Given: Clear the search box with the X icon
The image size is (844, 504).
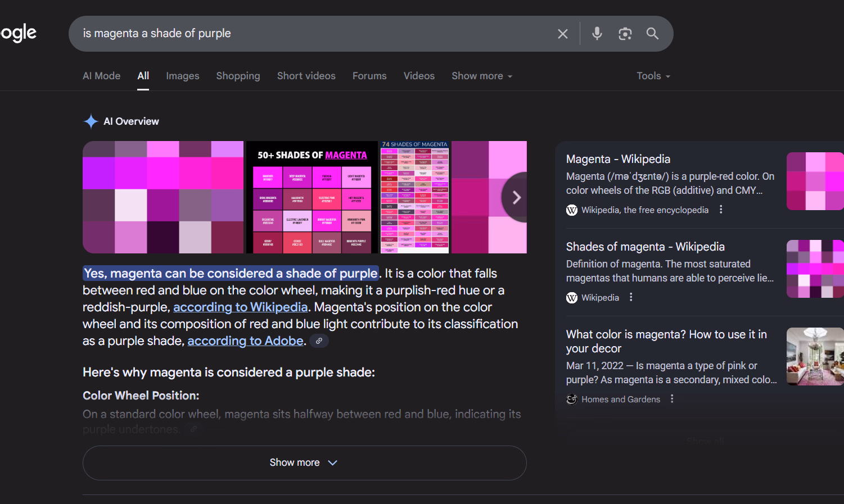Looking at the screenshot, I should click(562, 34).
